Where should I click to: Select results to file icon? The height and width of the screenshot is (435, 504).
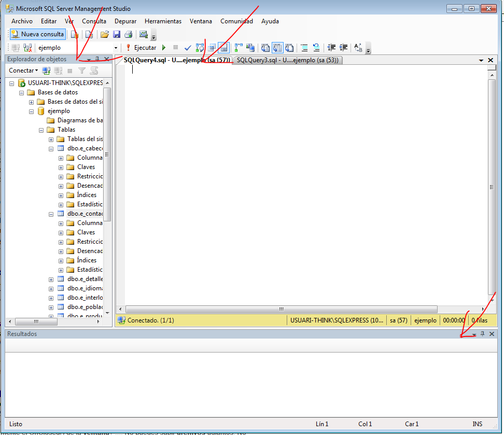tap(289, 48)
